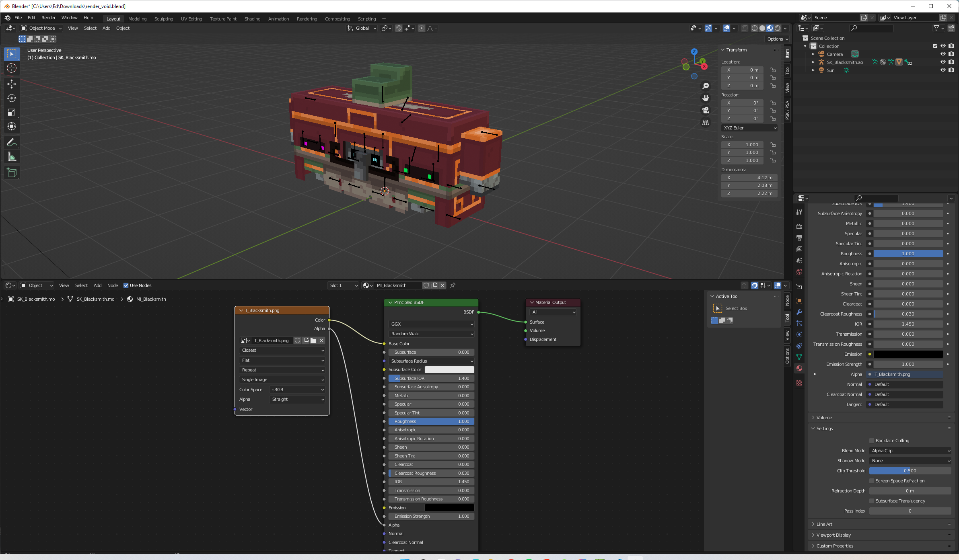Viewport: 959px width, 560px height.
Task: Switch to the Shading workspace tab
Action: click(x=252, y=19)
